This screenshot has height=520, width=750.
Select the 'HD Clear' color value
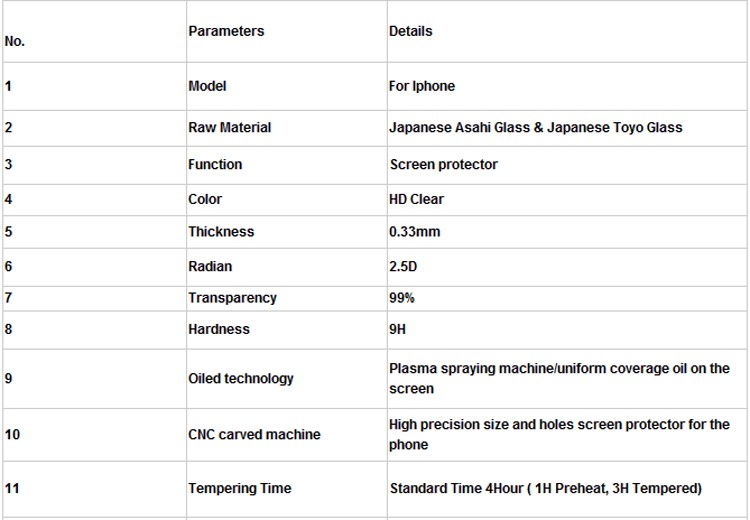coord(416,199)
